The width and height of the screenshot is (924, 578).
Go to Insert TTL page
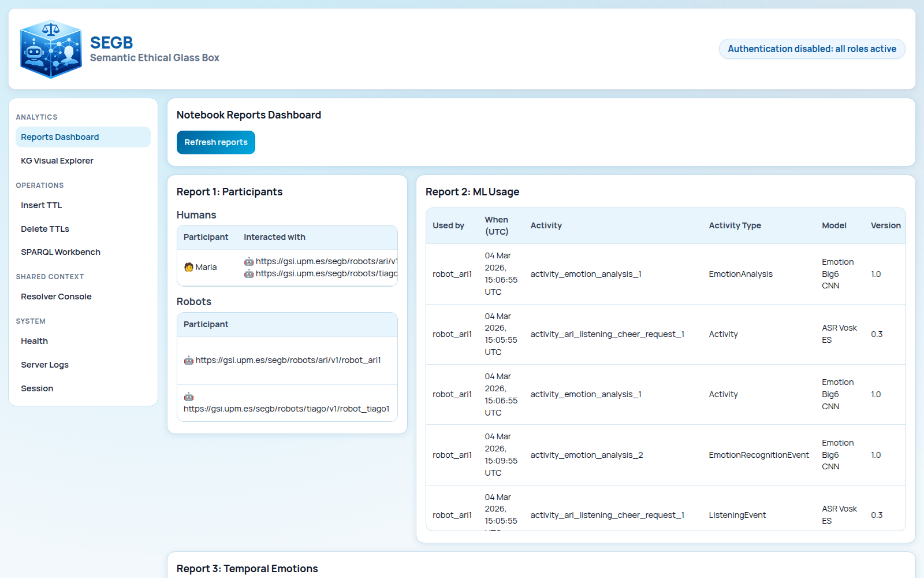[83, 205]
